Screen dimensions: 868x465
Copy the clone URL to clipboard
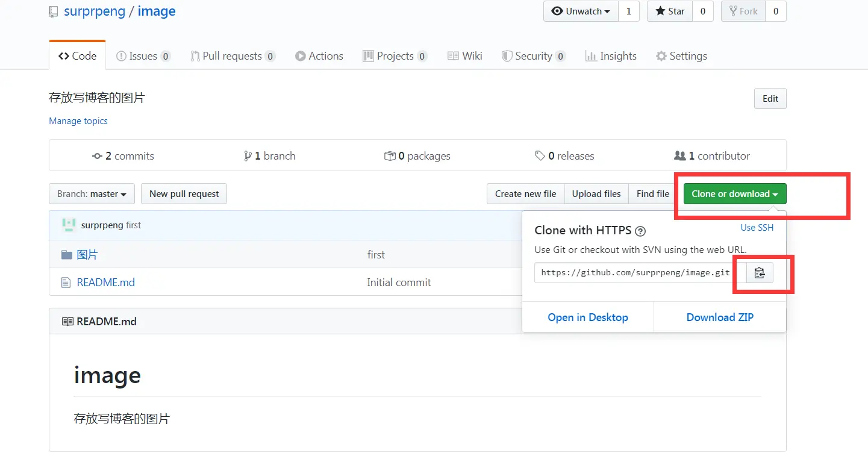click(x=760, y=273)
